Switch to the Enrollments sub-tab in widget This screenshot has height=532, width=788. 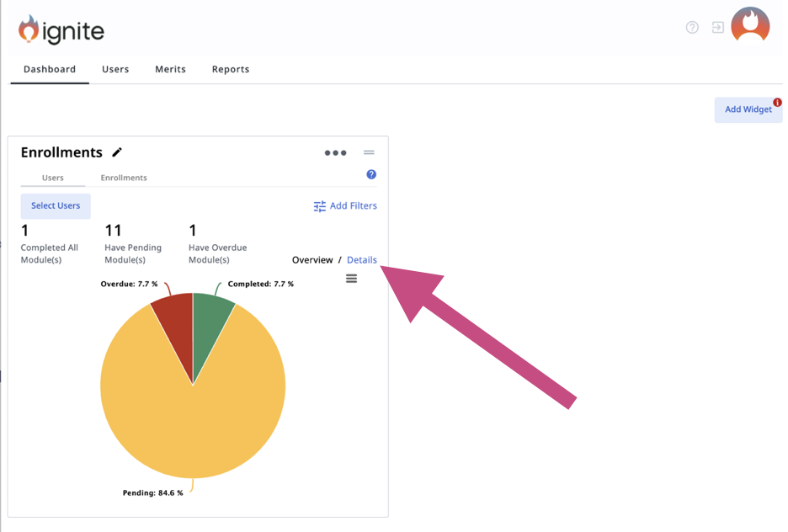coord(124,178)
